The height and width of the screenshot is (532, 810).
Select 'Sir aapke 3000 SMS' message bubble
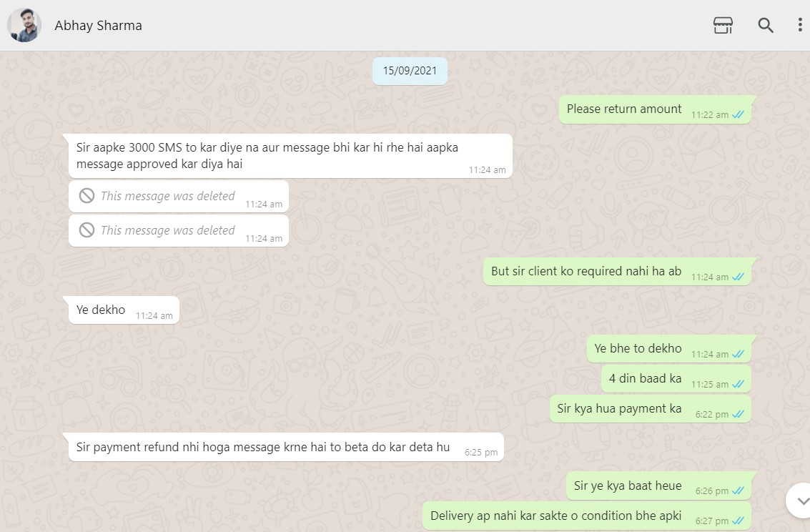(x=290, y=156)
